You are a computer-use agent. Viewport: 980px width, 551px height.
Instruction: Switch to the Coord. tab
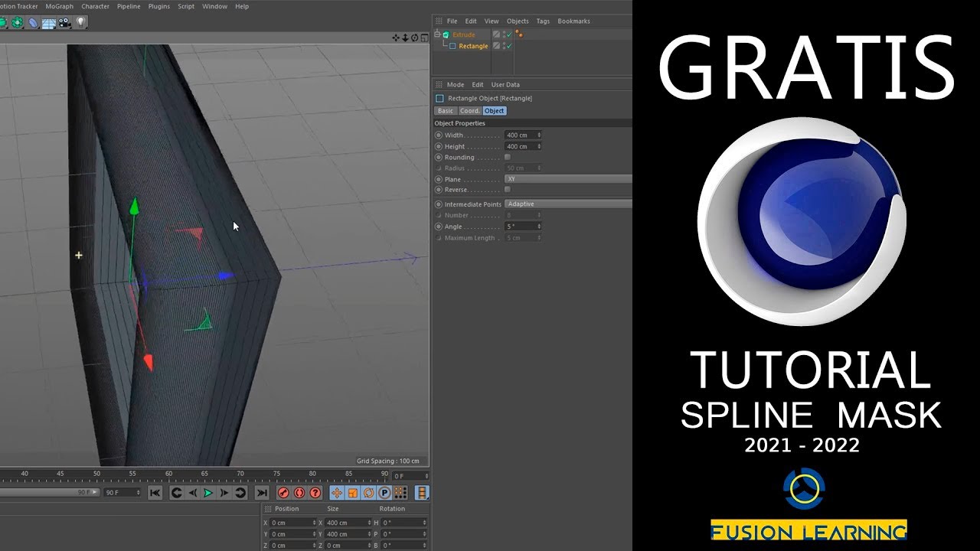pos(469,111)
